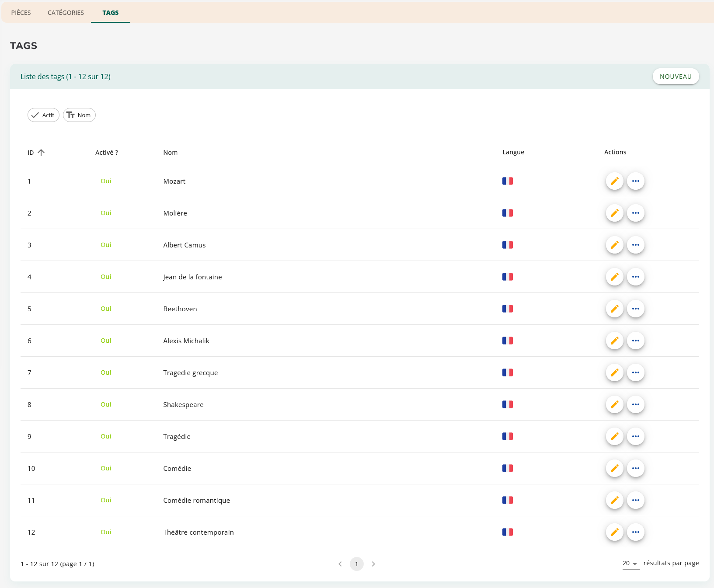Switch to the Pièces tab
714x588 pixels.
click(21, 13)
